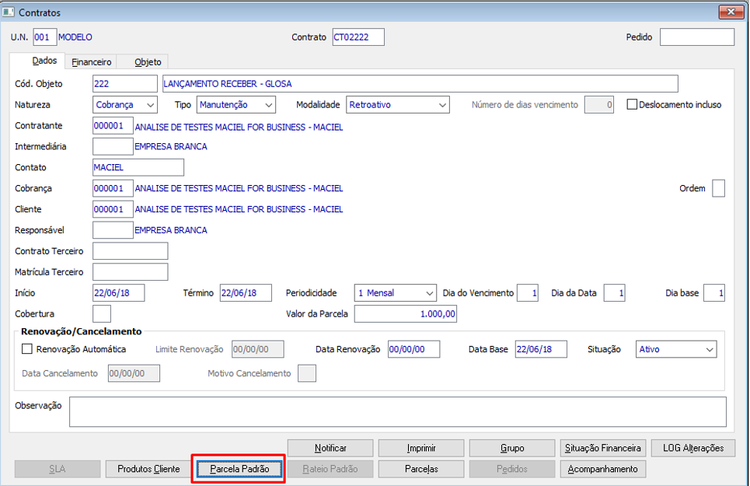Open the Grupo button
This screenshot has height=486, width=750.
pyautogui.click(x=512, y=448)
